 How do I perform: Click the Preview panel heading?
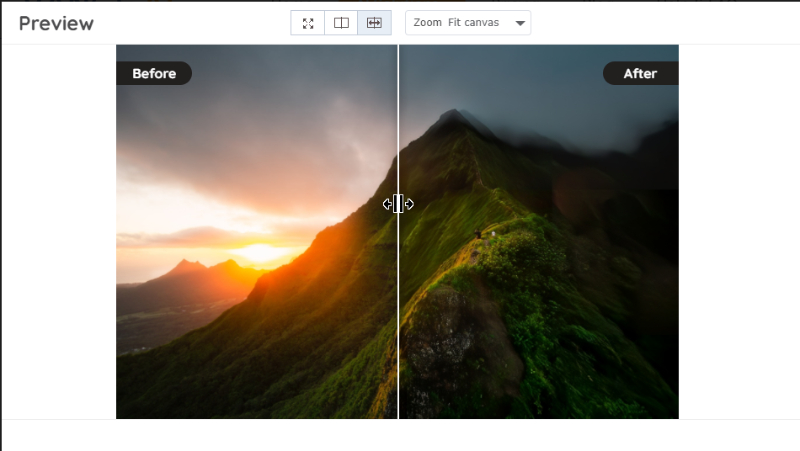tap(56, 23)
